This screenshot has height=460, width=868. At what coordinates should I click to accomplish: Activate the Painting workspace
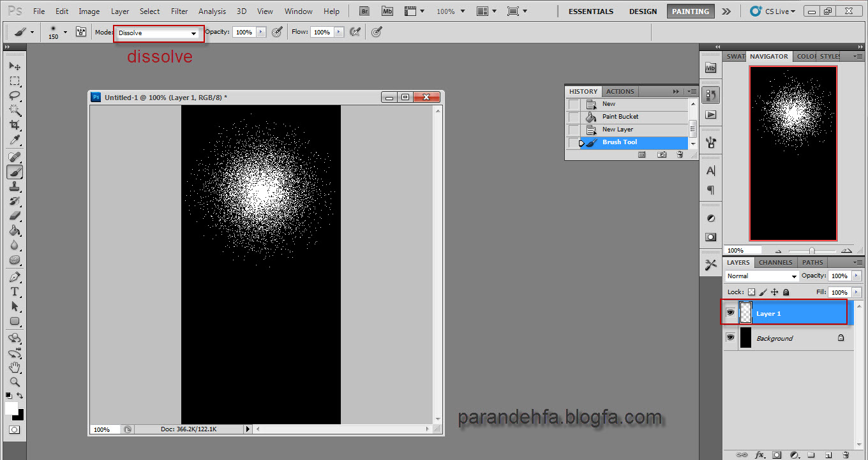click(691, 11)
